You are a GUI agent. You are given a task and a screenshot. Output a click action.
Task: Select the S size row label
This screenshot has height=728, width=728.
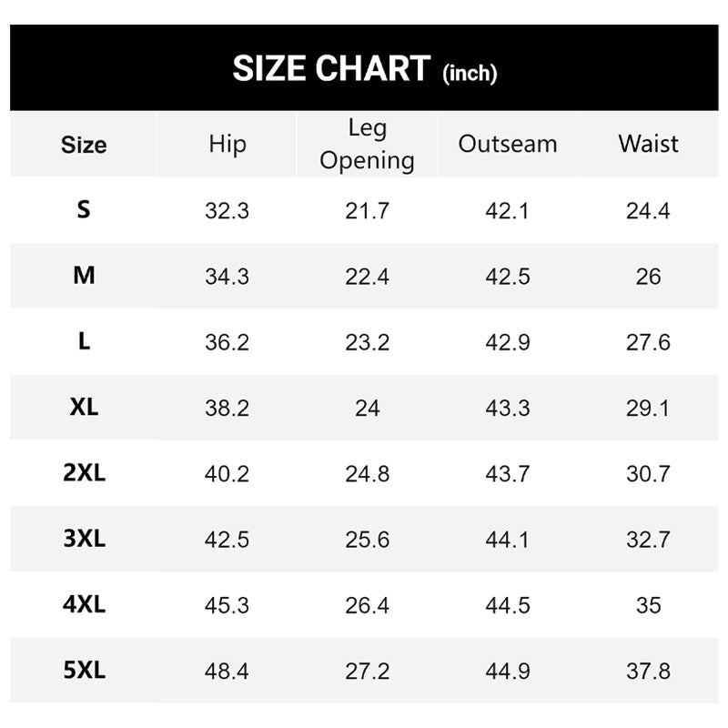coord(84,210)
